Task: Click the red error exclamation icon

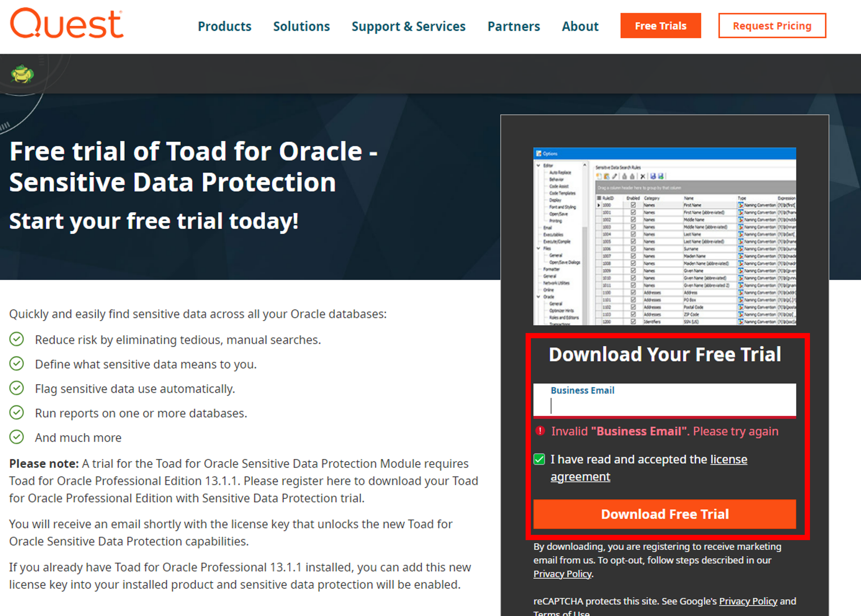Action: click(540, 431)
